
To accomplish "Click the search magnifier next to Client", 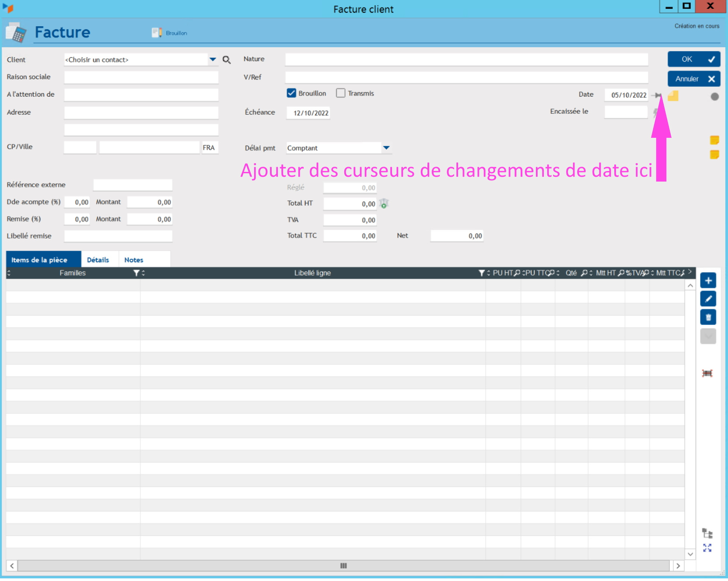I will point(226,60).
